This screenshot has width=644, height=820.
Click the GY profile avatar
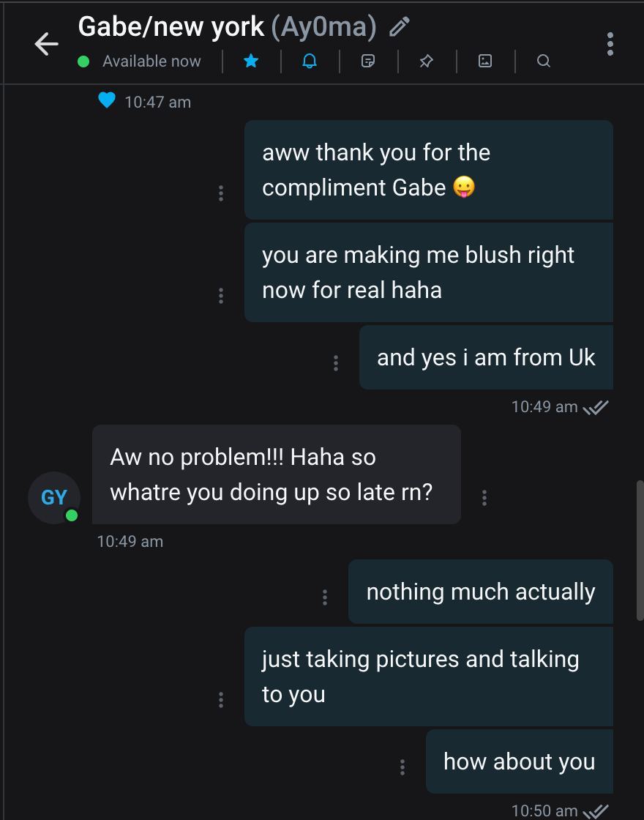54,498
